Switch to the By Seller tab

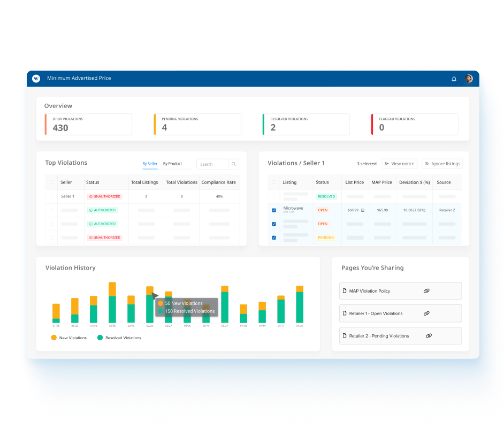coord(150,164)
